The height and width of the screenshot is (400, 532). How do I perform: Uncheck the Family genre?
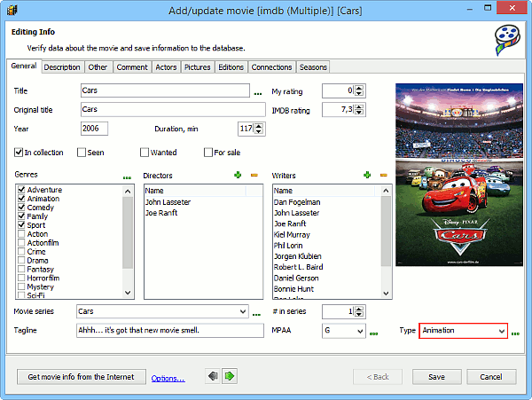(21, 216)
